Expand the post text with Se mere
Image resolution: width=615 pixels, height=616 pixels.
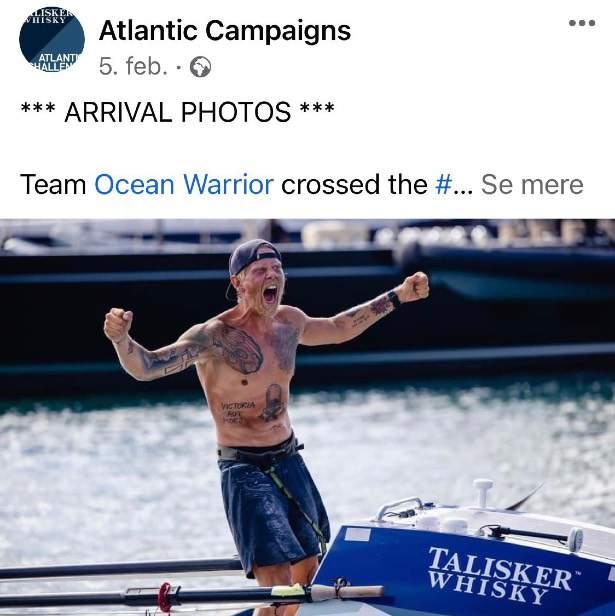click(x=532, y=184)
